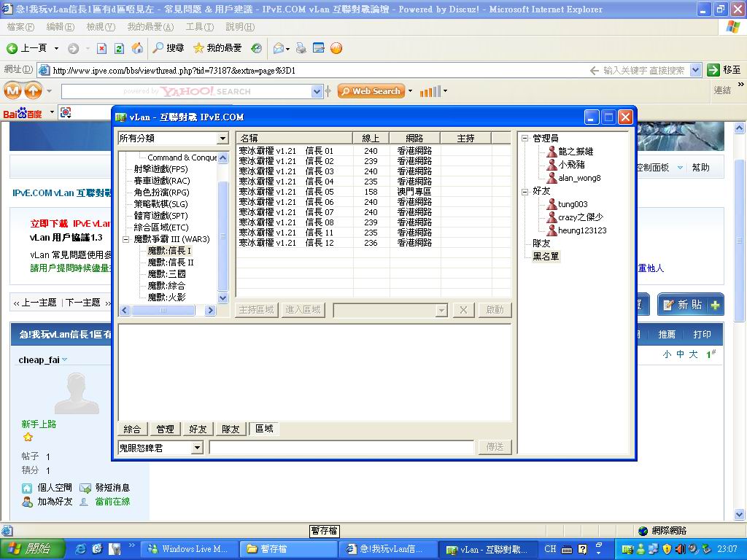Viewport: 747px width, 560px height.
Task: Open 我的最愛 favorites star icon
Action: click(x=198, y=49)
